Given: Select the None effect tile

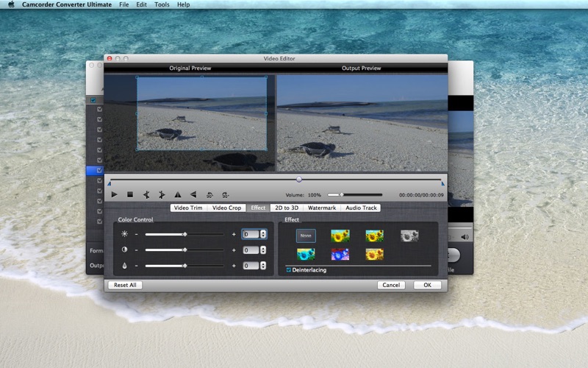Looking at the screenshot, I should pos(306,236).
